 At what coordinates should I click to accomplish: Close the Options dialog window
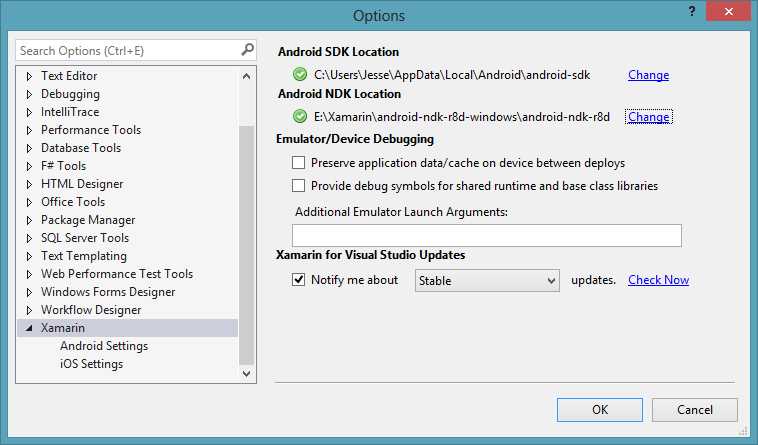[x=729, y=11]
